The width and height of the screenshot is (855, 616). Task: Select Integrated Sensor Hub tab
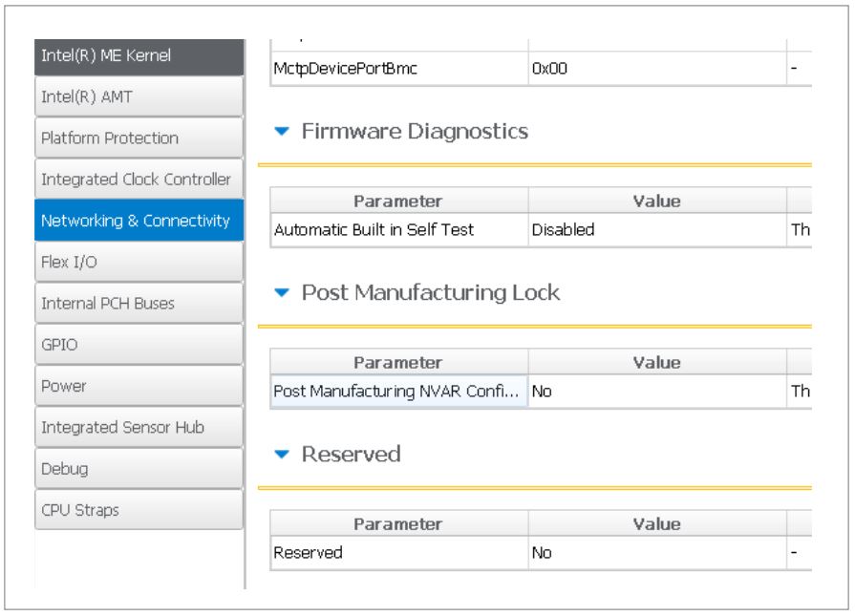[139, 428]
